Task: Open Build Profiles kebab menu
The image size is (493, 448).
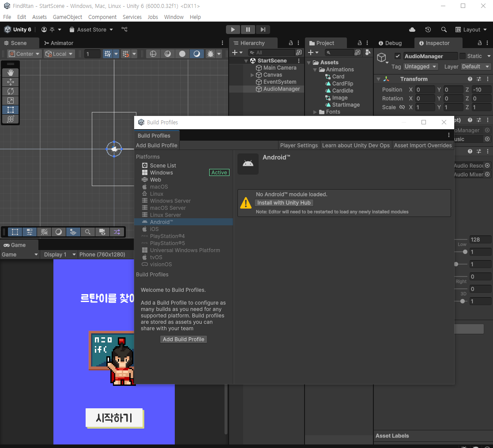Action: pos(449,135)
